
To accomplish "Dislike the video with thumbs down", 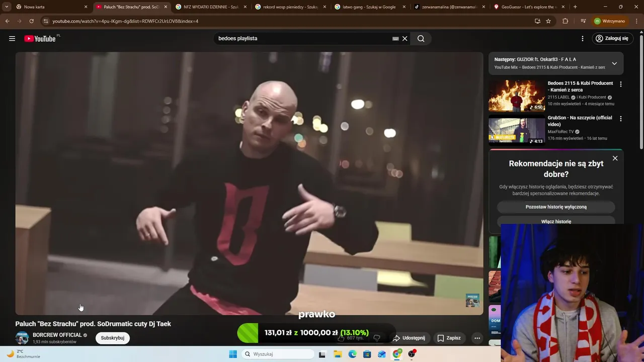I will tap(377, 338).
